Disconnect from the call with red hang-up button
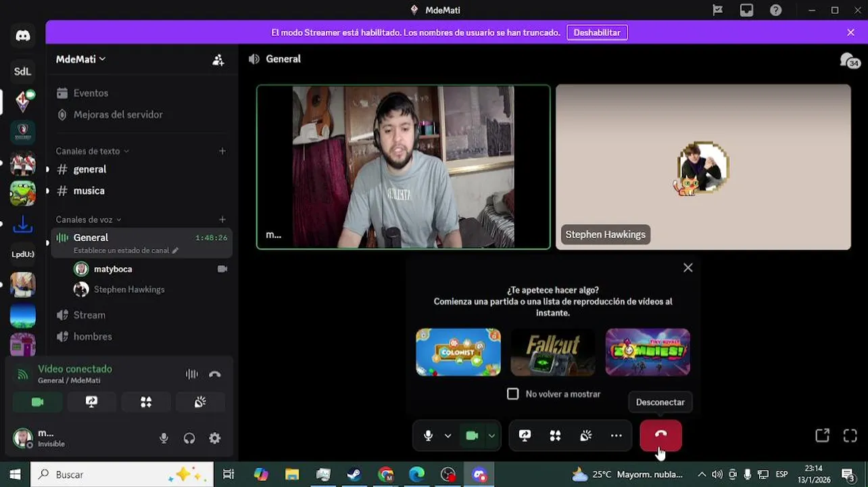868x487 pixels. (x=660, y=436)
